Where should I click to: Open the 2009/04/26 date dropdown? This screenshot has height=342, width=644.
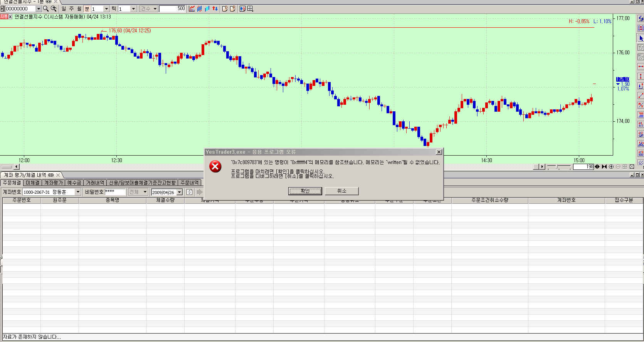click(179, 192)
